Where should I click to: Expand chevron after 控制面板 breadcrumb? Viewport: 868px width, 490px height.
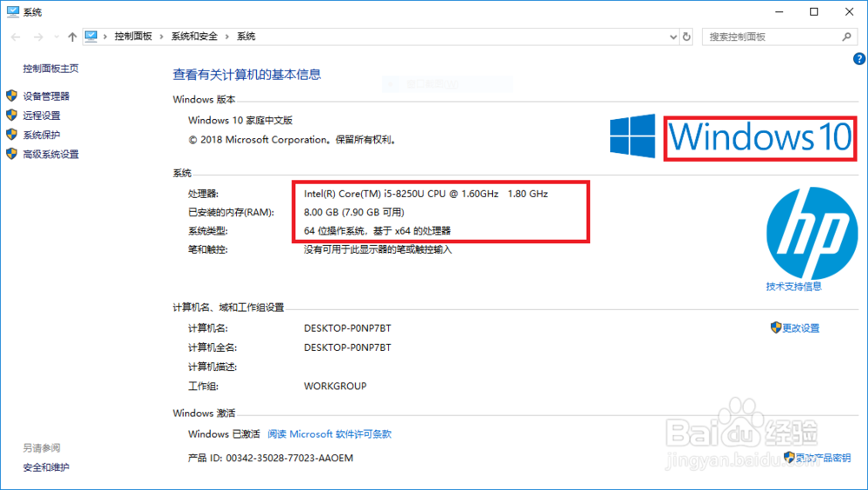161,36
